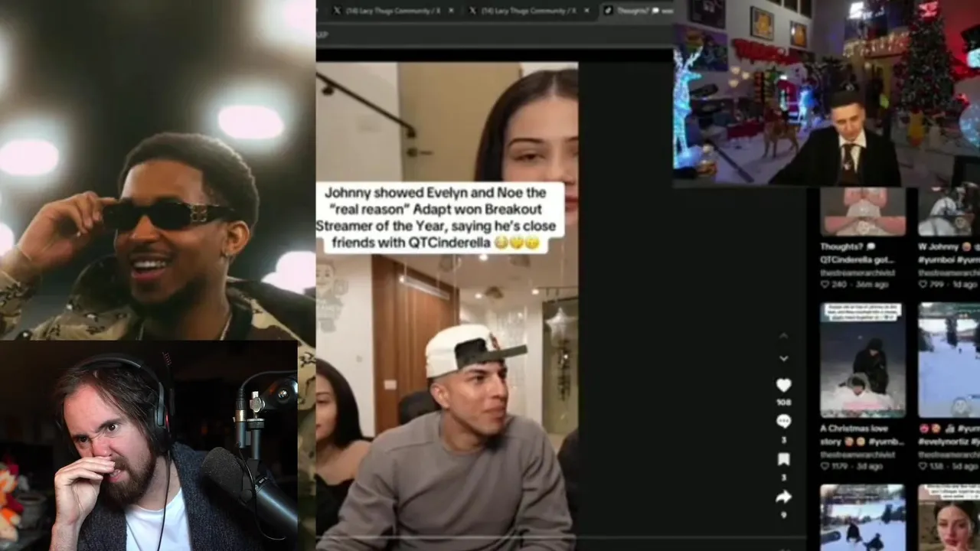
Task: Close the second Lacy Thugs Community tab
Action: pyautogui.click(x=585, y=11)
